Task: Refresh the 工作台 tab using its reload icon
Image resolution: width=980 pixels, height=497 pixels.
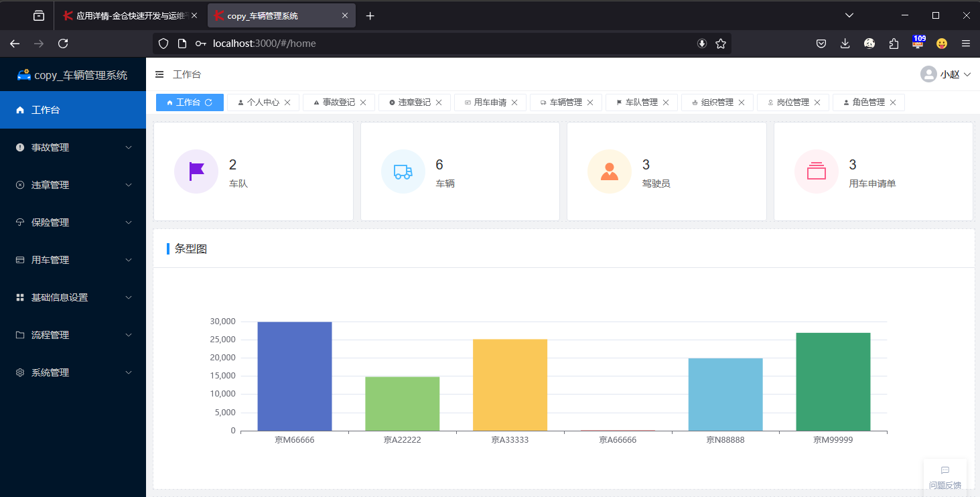Action: [x=209, y=102]
